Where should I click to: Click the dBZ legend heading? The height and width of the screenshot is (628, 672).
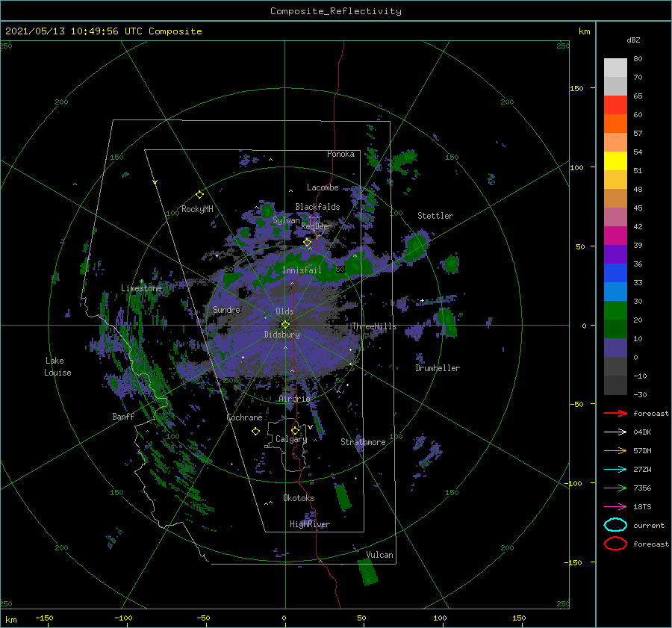[633, 40]
